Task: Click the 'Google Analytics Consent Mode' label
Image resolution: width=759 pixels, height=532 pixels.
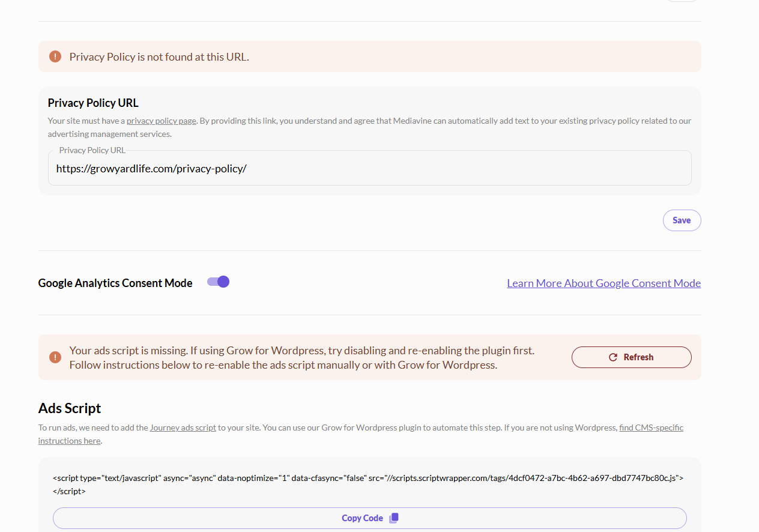Action: 115,283
